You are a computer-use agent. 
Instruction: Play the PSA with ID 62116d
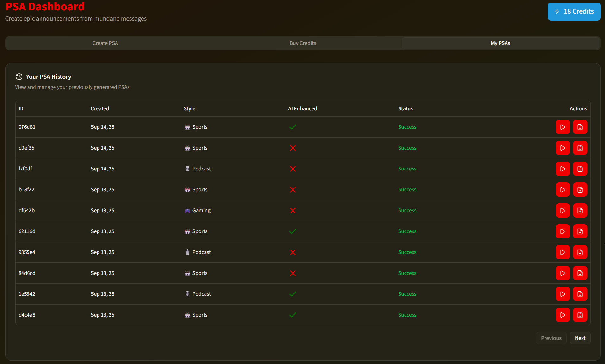[x=563, y=231]
